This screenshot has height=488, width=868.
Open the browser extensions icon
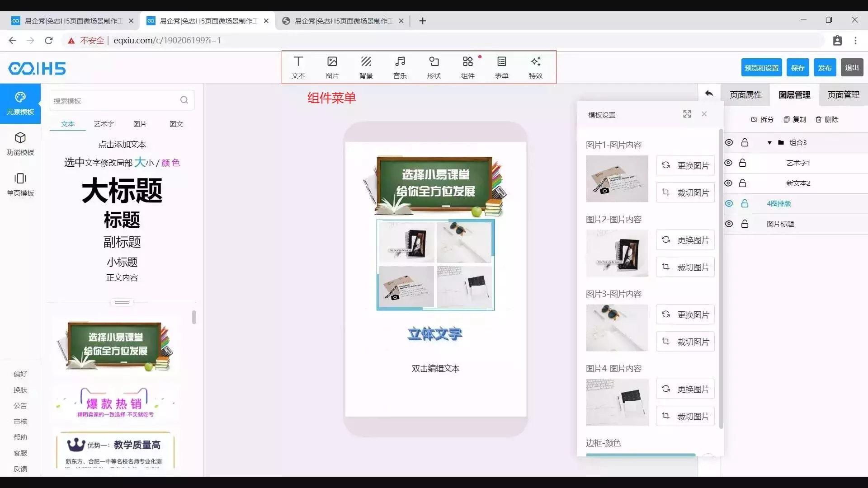coord(837,40)
